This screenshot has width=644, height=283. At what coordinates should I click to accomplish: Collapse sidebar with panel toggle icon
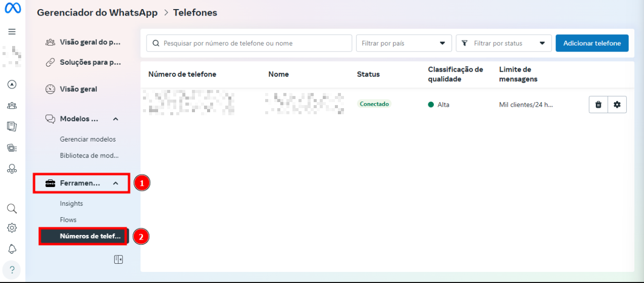tap(118, 259)
